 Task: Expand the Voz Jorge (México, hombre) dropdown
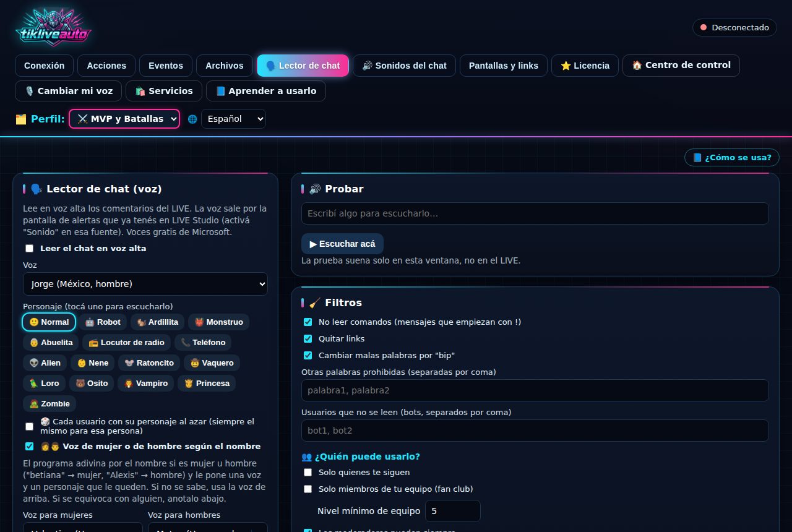(x=145, y=284)
